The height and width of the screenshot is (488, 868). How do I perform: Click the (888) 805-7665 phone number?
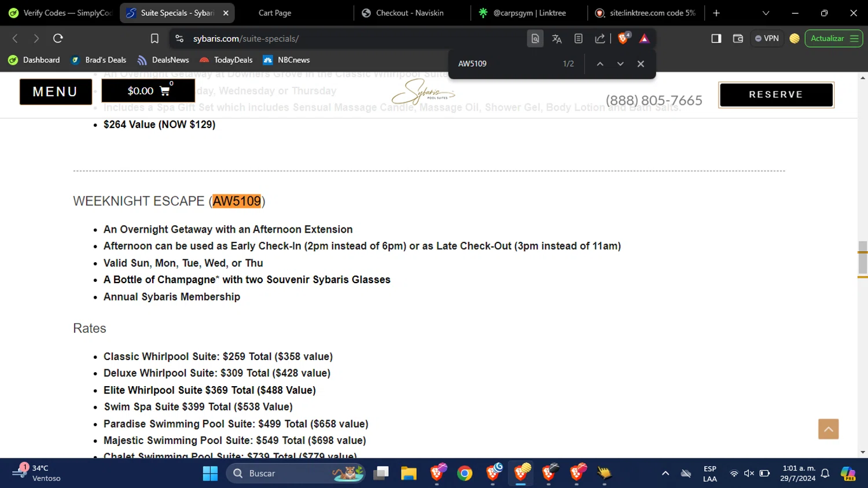tap(654, 100)
